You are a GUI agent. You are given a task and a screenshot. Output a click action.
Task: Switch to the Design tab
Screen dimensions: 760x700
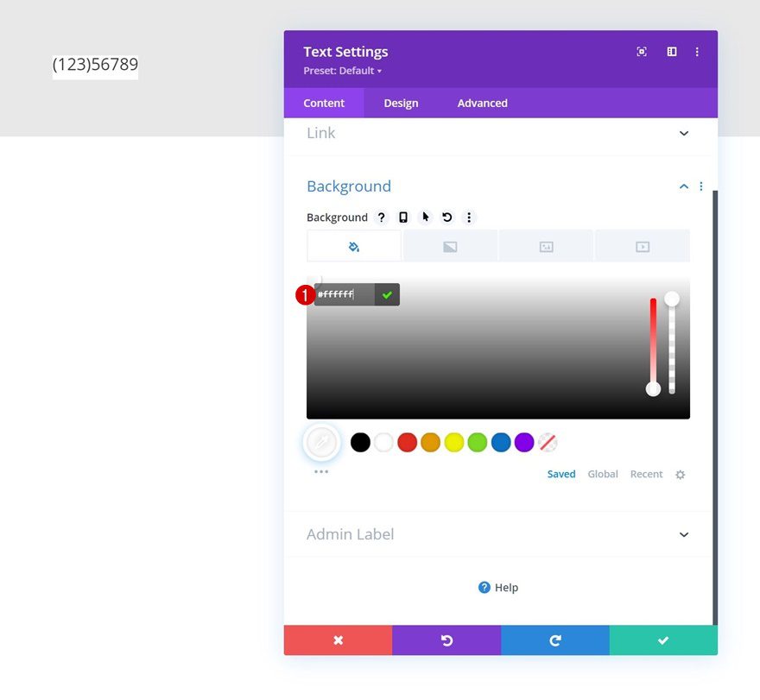400,103
